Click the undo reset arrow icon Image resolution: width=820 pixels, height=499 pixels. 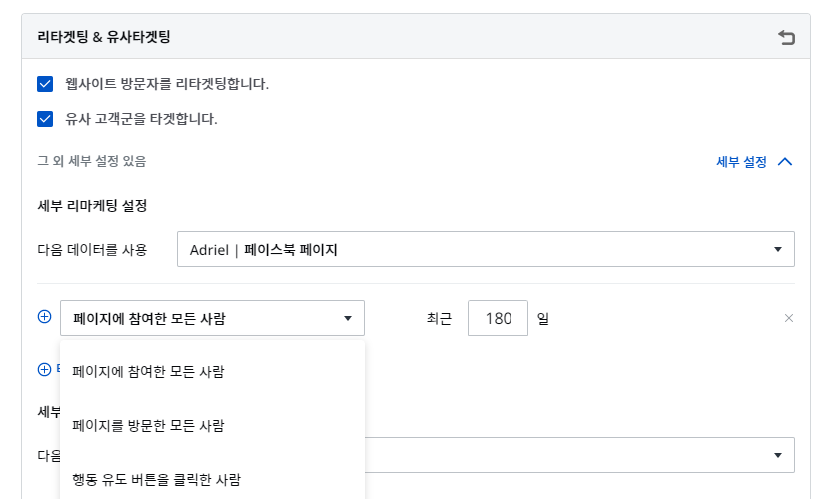tap(786, 37)
